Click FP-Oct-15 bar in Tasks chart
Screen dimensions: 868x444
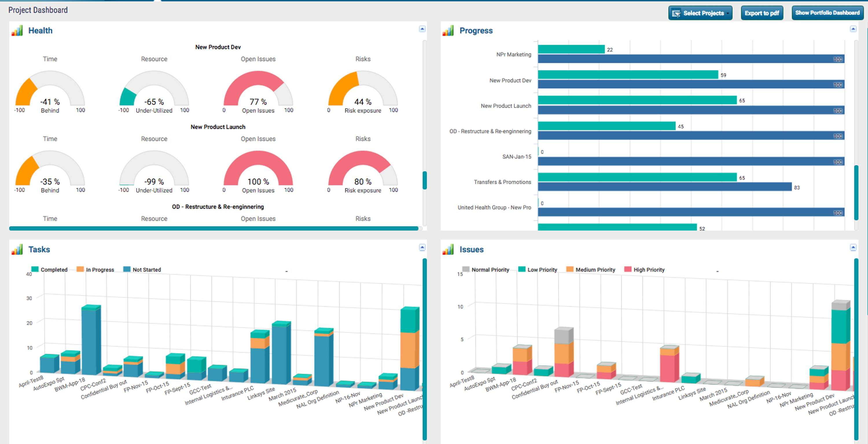[x=175, y=366]
